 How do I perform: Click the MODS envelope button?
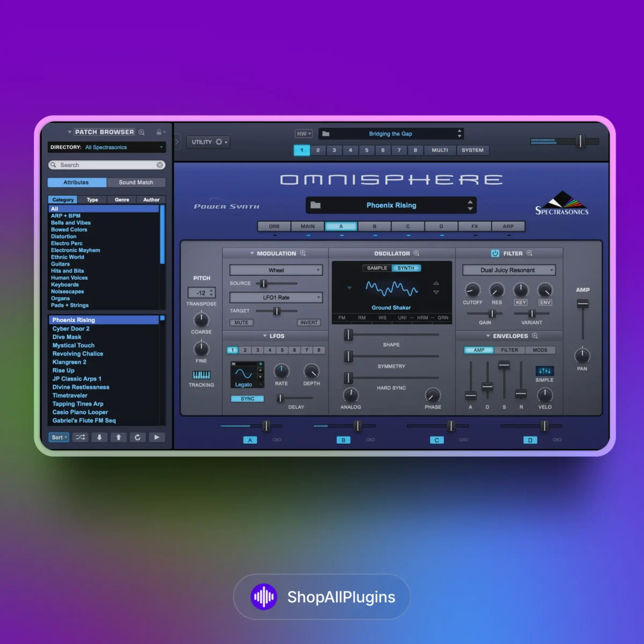coord(540,350)
